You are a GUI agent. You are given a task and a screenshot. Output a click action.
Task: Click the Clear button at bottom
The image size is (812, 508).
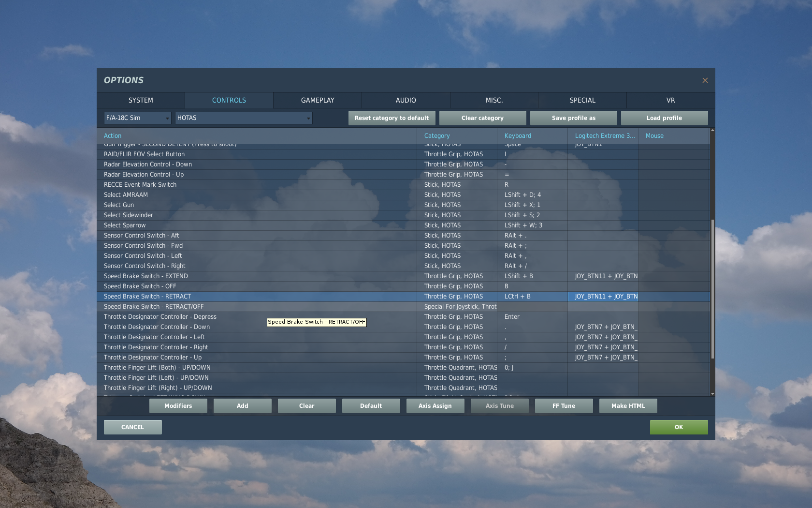307,406
